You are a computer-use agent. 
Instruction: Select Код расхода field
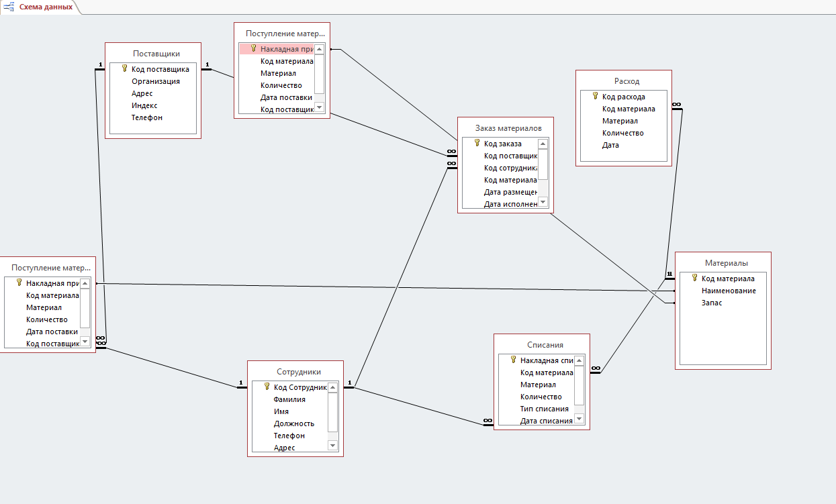pos(624,97)
